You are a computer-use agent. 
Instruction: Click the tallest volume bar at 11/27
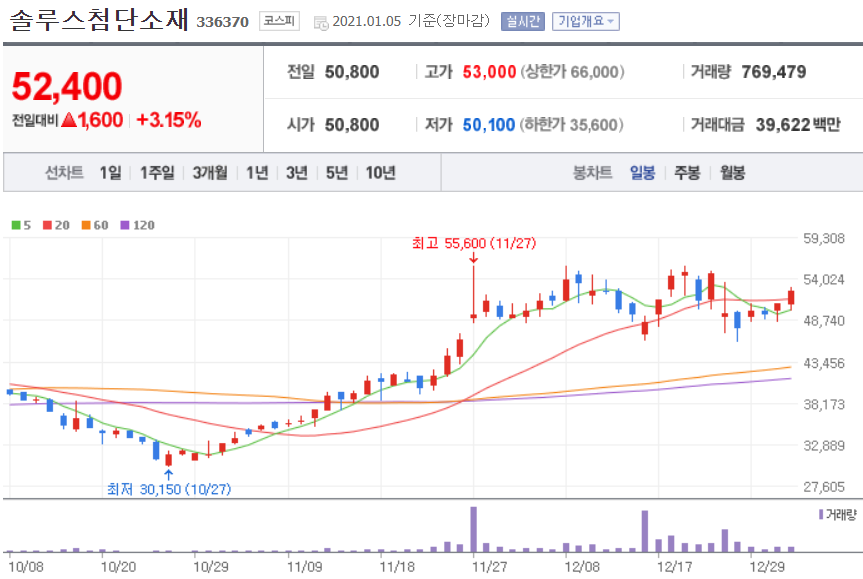coord(473,529)
